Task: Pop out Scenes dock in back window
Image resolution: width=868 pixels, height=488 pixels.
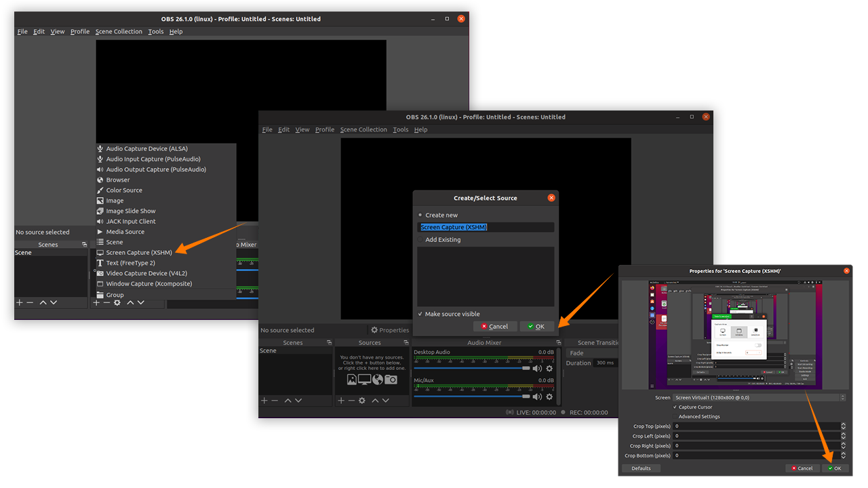Action: tap(84, 245)
